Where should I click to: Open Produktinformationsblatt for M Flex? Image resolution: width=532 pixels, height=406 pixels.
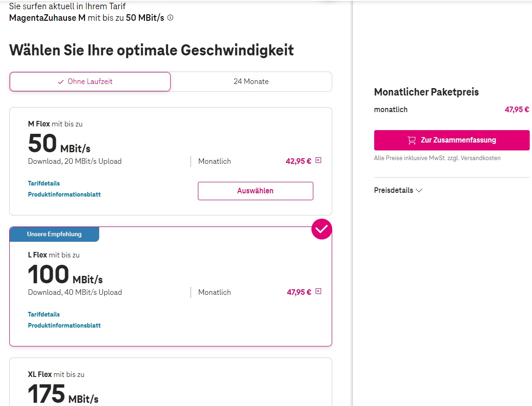click(x=64, y=195)
